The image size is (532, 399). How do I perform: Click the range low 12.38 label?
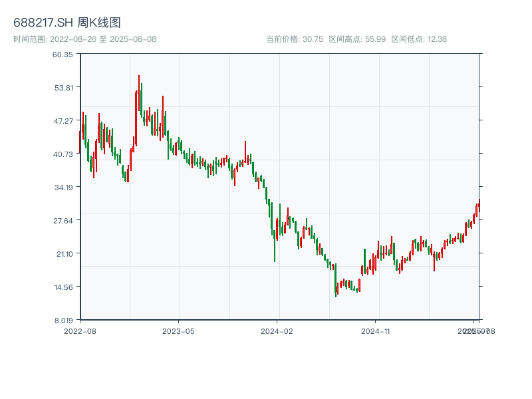[419, 39]
